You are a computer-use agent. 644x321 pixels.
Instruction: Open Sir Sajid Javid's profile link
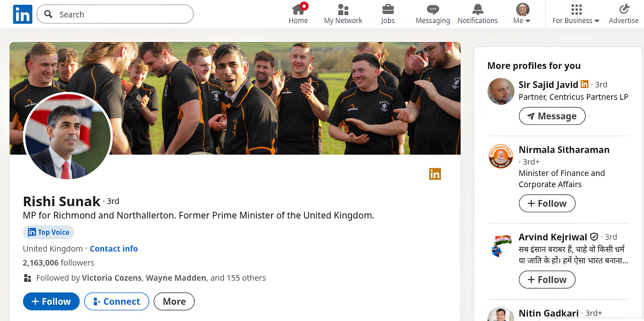tap(548, 85)
